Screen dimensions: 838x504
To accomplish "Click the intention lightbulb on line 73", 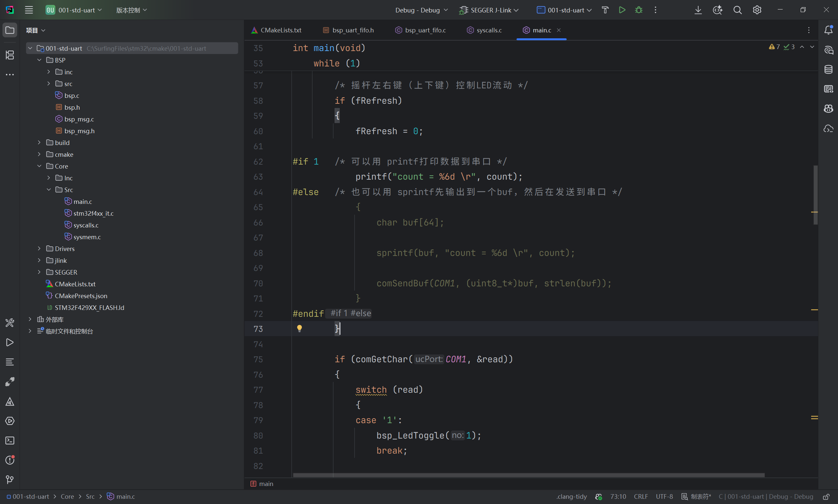I will point(299,328).
